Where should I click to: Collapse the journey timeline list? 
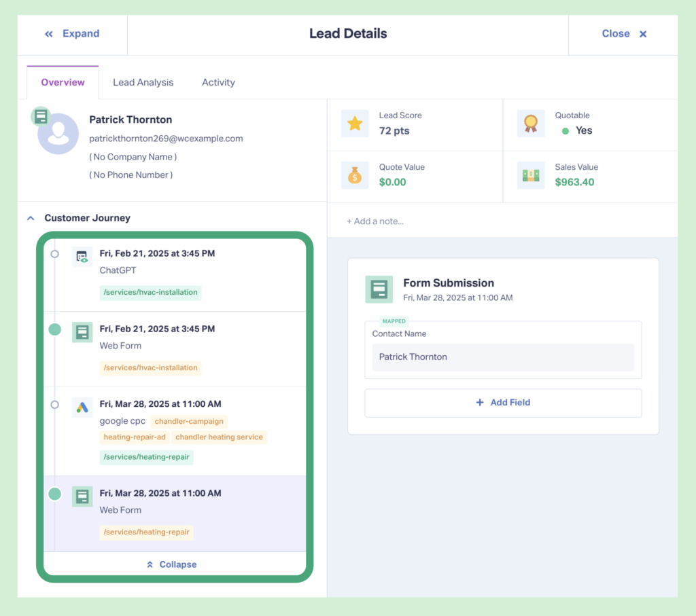(x=171, y=564)
